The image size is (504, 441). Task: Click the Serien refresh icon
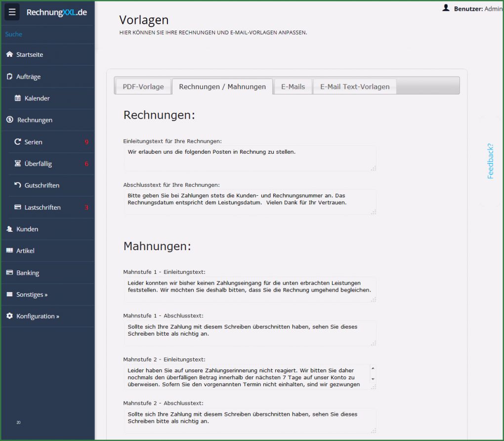18,142
